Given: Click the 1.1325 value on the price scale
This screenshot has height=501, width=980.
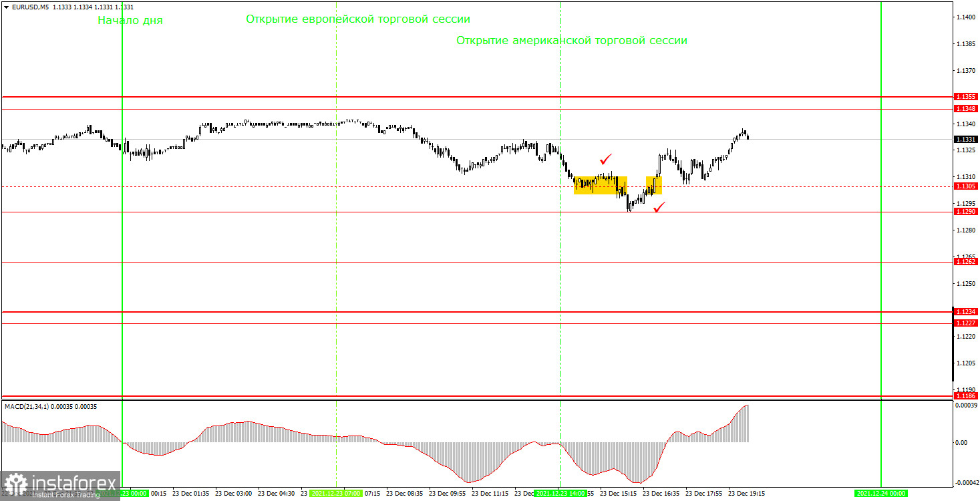Looking at the screenshot, I should pos(966,151).
